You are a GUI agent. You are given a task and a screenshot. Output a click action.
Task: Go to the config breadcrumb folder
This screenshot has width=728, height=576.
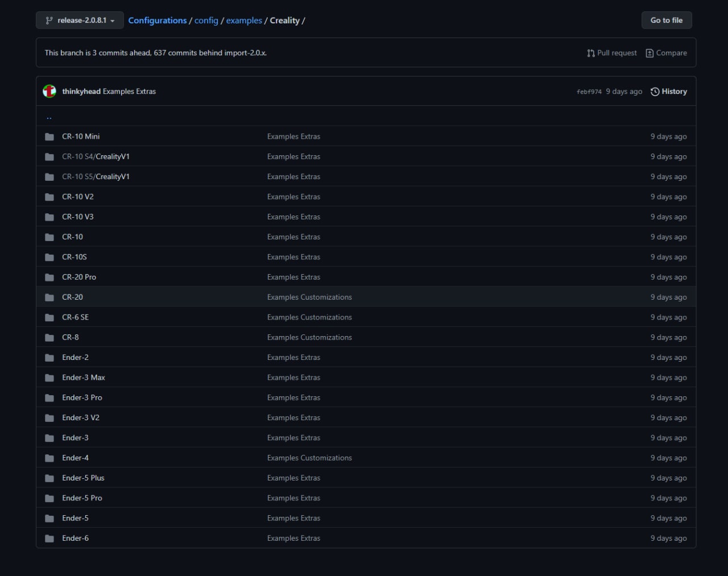coord(206,20)
